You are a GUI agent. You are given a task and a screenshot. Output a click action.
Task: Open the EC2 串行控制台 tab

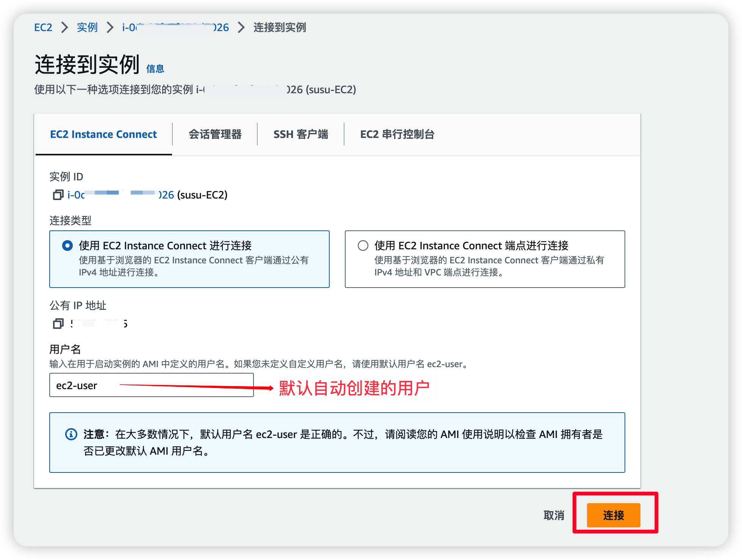(397, 134)
